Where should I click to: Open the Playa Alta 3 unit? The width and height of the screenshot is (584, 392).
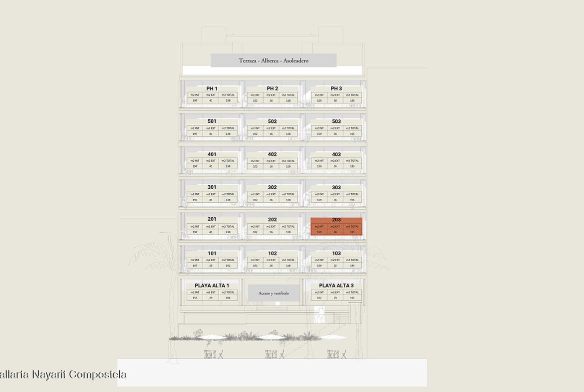click(x=336, y=292)
